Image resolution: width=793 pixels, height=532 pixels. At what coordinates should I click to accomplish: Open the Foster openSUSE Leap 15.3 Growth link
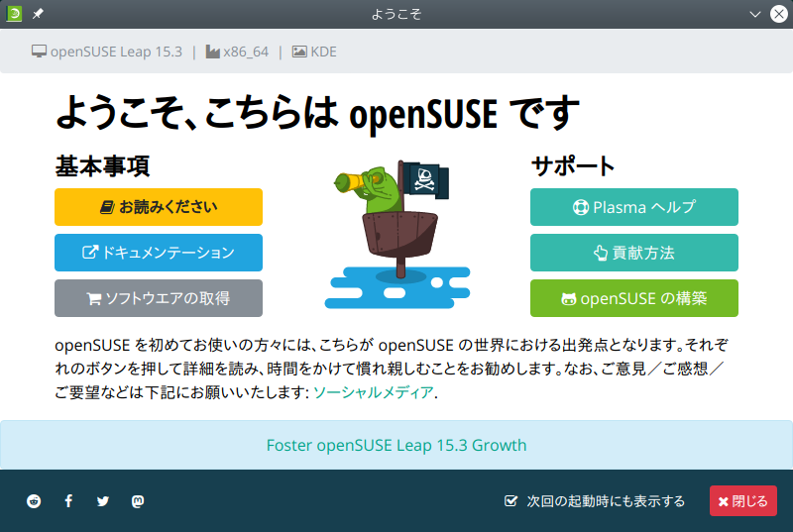coord(396,445)
